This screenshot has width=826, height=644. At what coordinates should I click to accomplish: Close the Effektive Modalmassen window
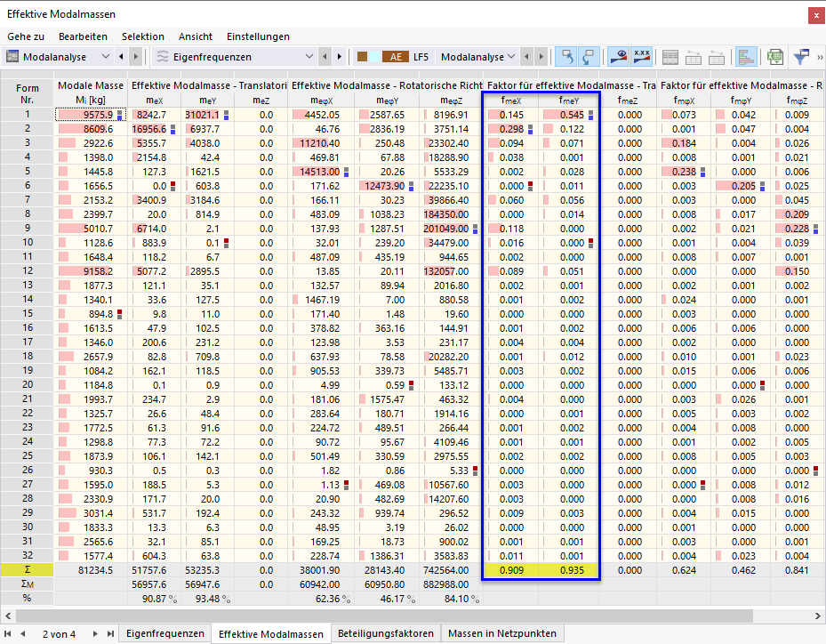(816, 15)
